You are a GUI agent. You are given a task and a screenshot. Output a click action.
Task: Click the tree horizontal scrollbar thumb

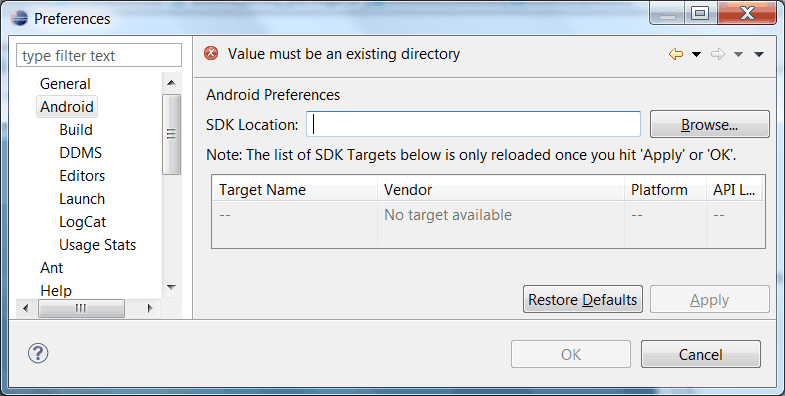(81, 308)
